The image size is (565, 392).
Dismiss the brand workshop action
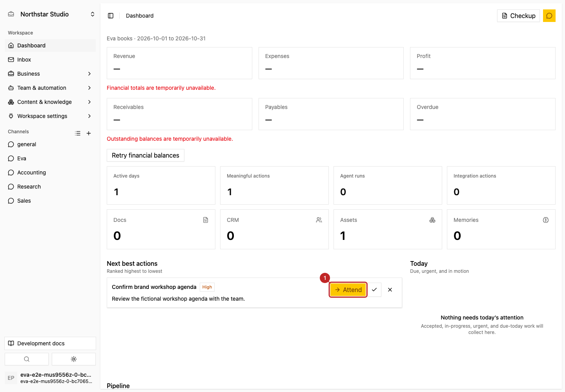390,290
